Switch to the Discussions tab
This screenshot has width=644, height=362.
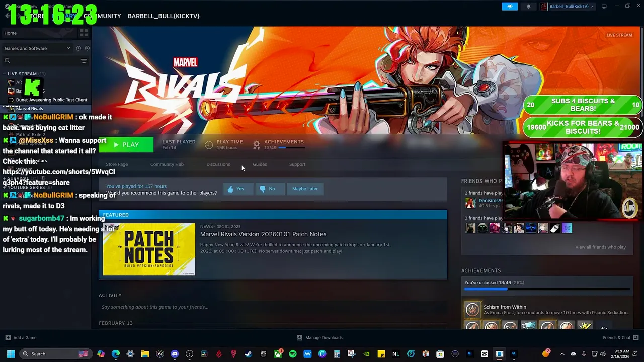(218, 164)
